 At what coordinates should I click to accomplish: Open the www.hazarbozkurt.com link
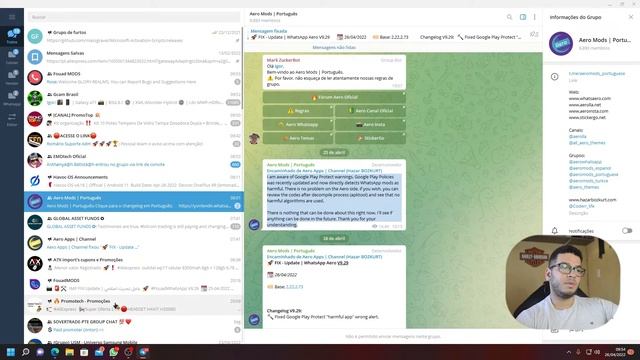592,200
